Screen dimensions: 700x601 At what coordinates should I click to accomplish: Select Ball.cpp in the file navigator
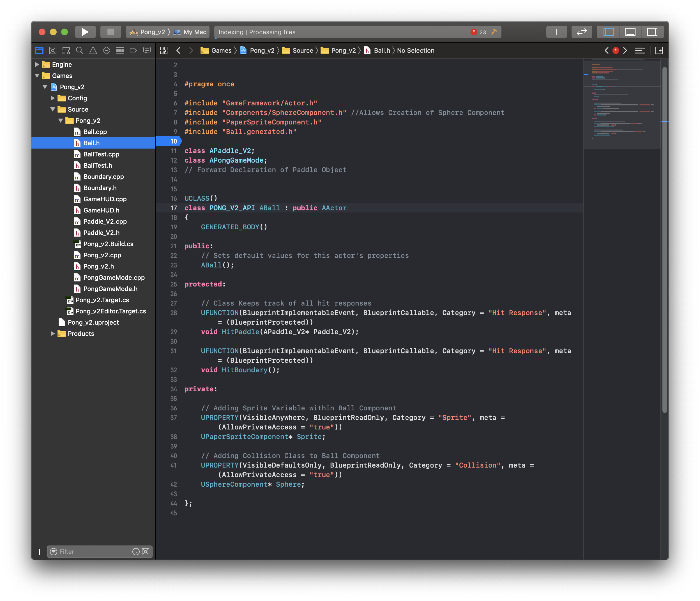pyautogui.click(x=95, y=132)
